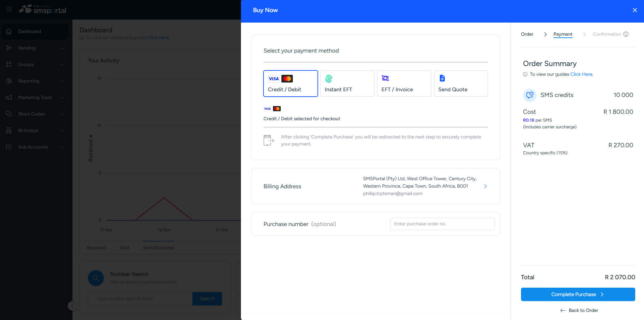
Task: Click the Number Search Search button
Action: pos(207,299)
